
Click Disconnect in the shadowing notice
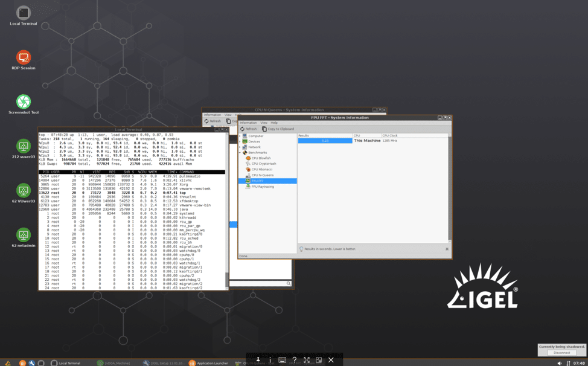coord(562,353)
